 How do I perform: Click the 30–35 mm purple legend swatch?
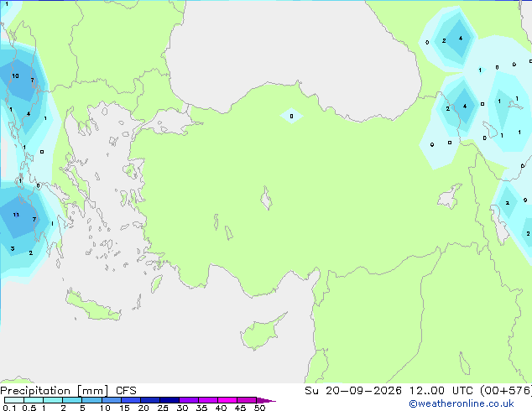click(x=189, y=400)
